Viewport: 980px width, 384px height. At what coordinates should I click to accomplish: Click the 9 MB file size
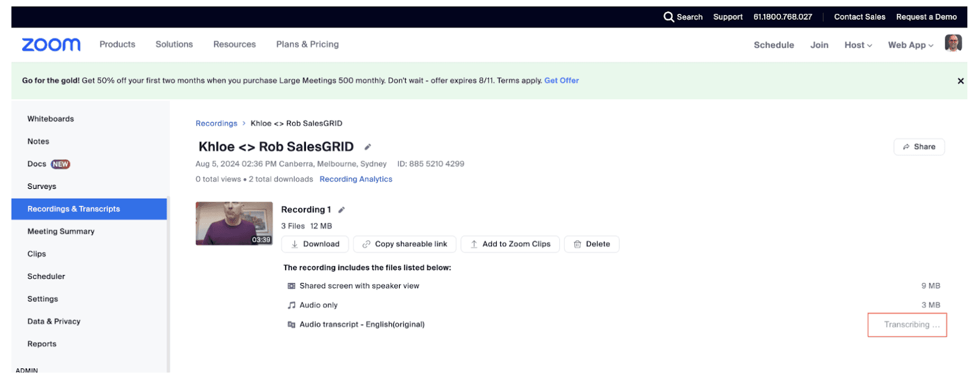(931, 286)
